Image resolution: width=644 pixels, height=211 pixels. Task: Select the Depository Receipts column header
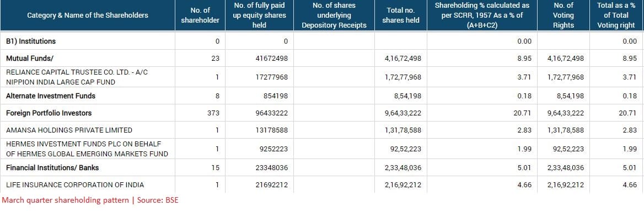coord(334,15)
